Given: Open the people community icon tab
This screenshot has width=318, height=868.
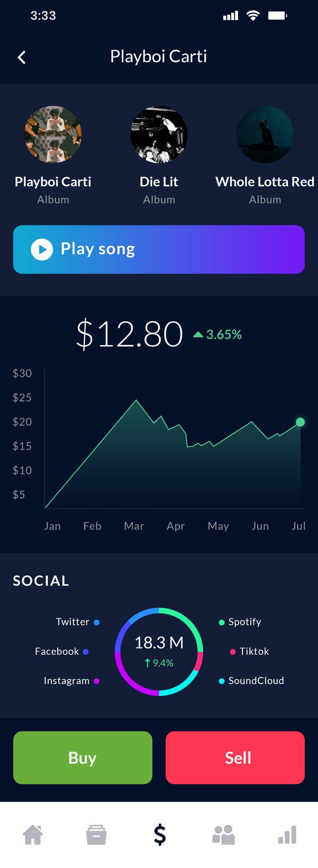Looking at the screenshot, I should [224, 834].
